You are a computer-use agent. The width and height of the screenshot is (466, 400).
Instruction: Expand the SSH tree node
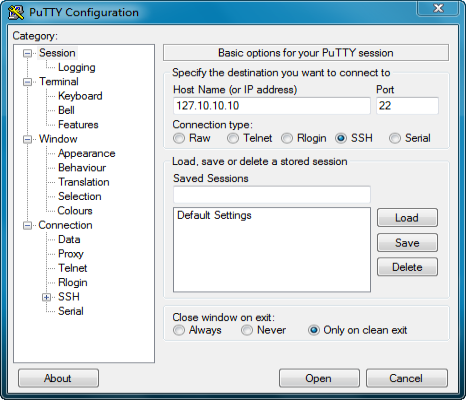point(47,297)
